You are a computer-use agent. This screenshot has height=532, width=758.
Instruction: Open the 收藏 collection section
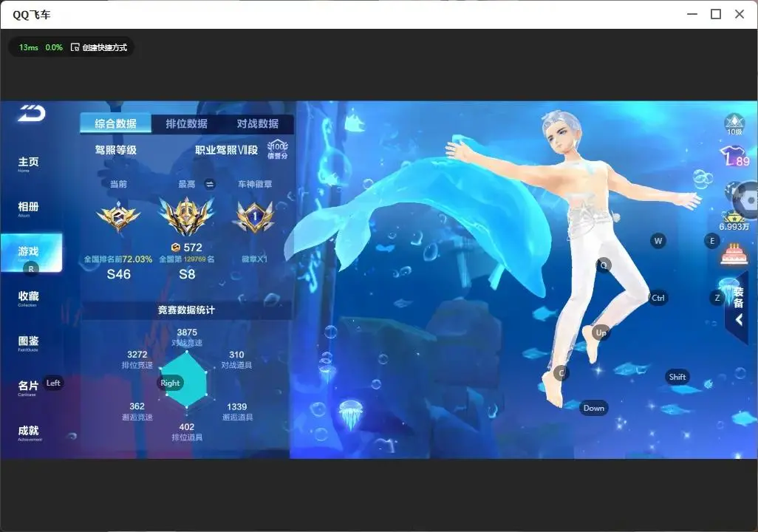[28, 298]
